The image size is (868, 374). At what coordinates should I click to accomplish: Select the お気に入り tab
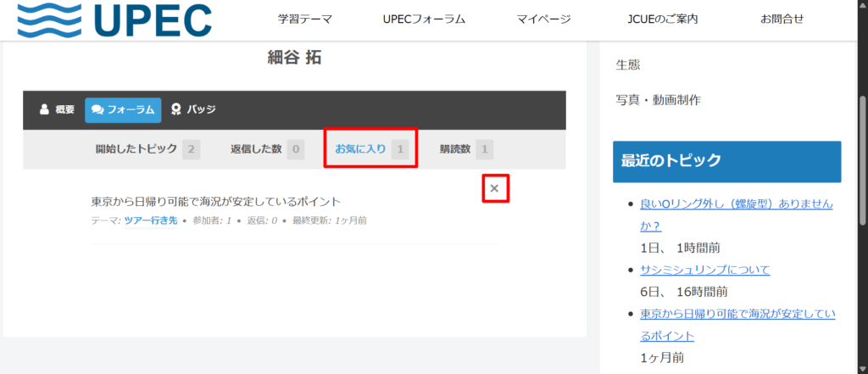[x=361, y=149]
